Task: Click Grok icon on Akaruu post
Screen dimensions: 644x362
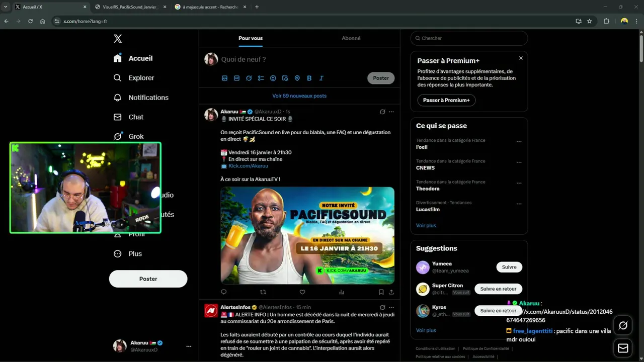Action: pos(382,112)
